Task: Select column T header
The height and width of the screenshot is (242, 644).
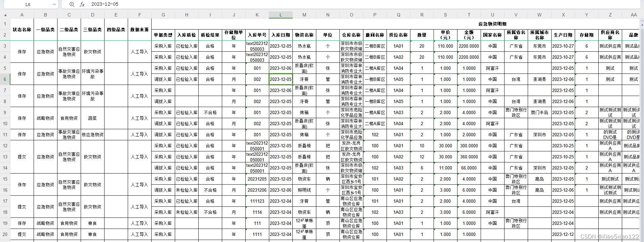Action: (469, 15)
